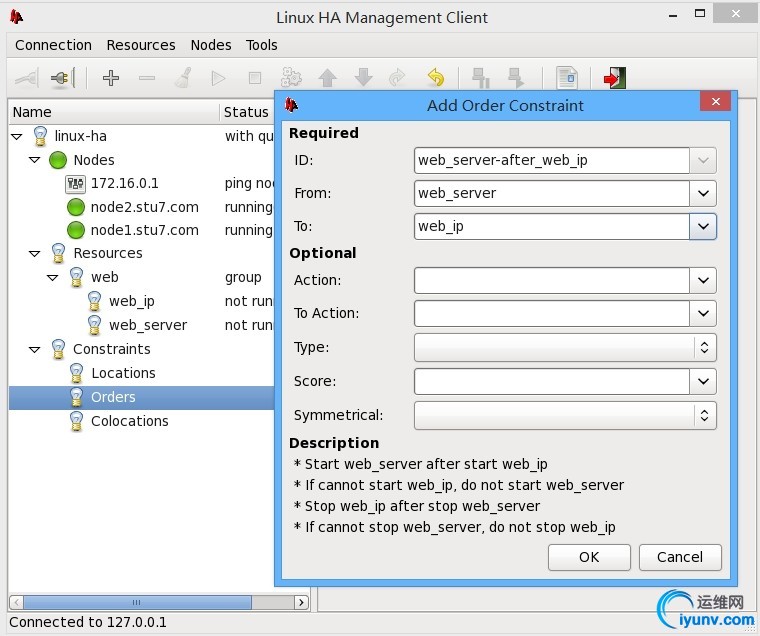Image resolution: width=760 pixels, height=636 pixels.
Task: Click the node active toolbar icon
Action: [x=516, y=78]
